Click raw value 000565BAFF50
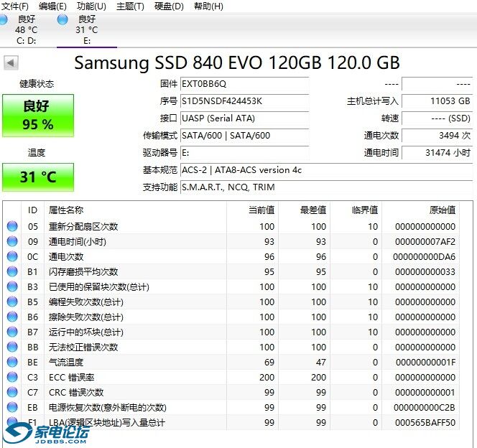Screen dimensions: 477x448 pyautogui.click(x=425, y=422)
